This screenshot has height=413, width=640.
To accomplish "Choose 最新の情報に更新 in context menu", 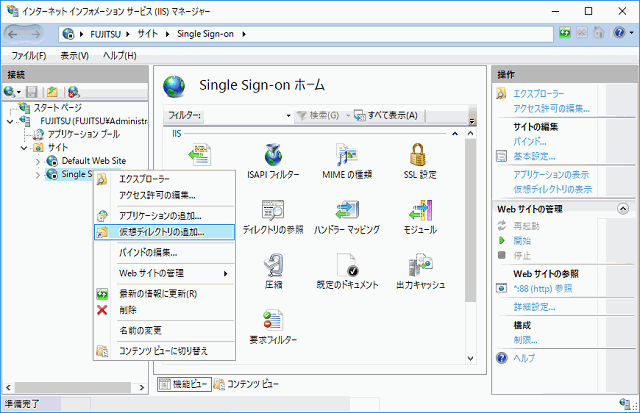I will coord(164,293).
